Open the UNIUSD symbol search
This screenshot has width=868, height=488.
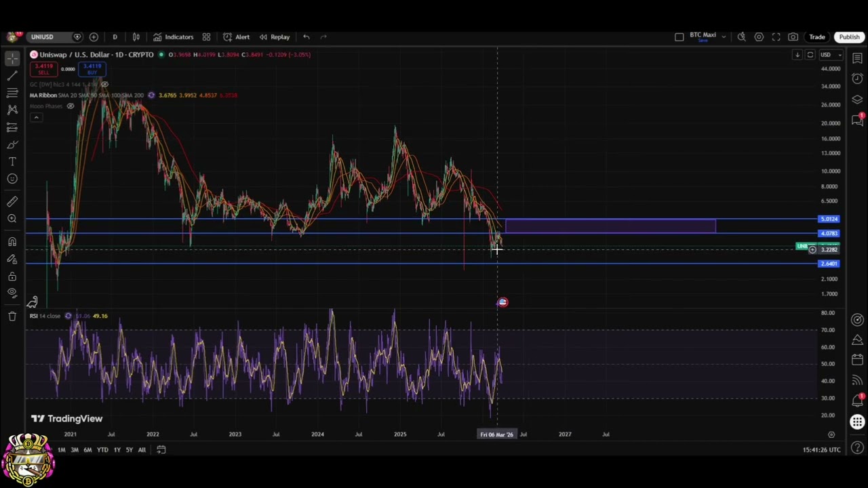click(x=42, y=37)
